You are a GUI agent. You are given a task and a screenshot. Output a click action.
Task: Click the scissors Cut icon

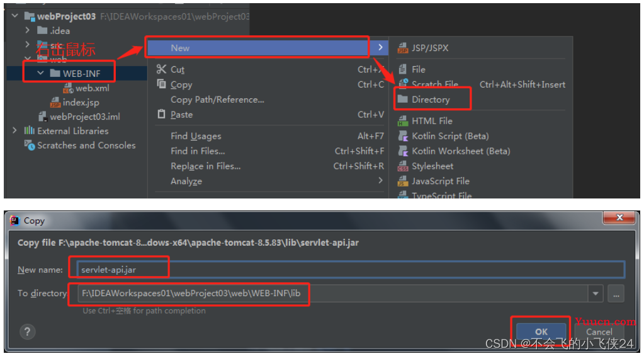tap(161, 69)
